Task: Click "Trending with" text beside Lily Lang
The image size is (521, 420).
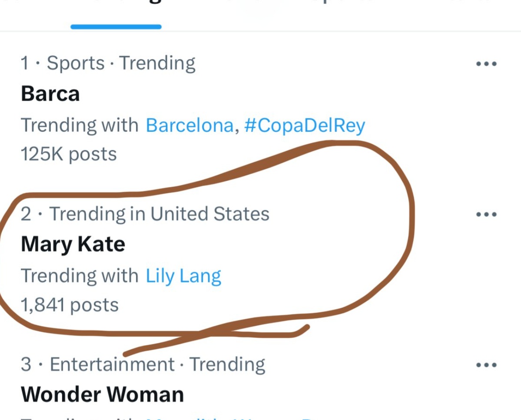Action: pyautogui.click(x=80, y=276)
